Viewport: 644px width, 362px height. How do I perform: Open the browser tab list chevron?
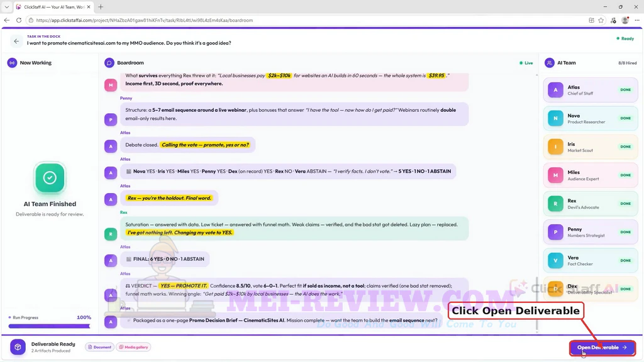click(x=6, y=7)
